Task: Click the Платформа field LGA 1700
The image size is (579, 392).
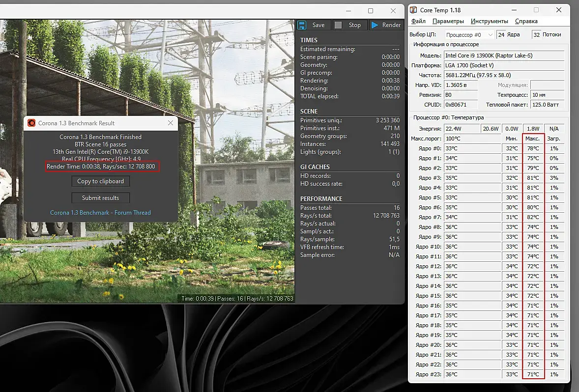Action: pyautogui.click(x=504, y=65)
